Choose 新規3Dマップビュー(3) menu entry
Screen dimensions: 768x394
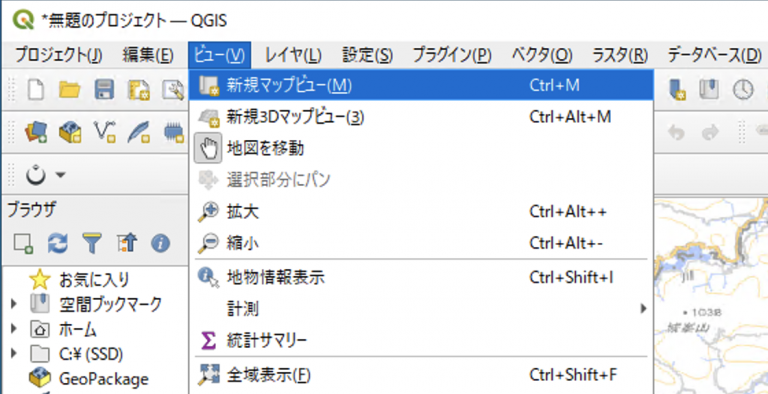tap(421, 117)
